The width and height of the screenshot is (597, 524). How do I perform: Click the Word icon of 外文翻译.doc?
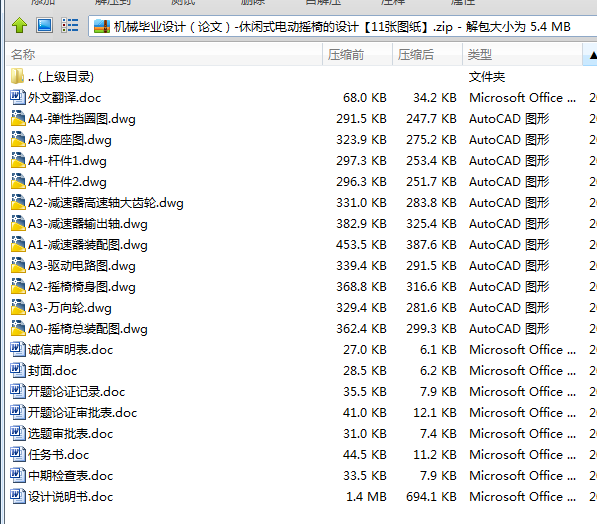point(18,97)
